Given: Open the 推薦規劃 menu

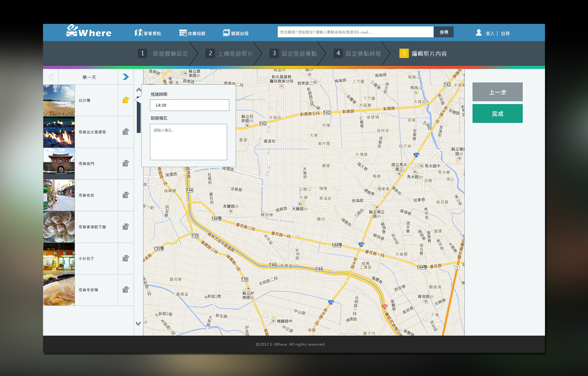Looking at the screenshot, I should pyautogui.click(x=192, y=33).
